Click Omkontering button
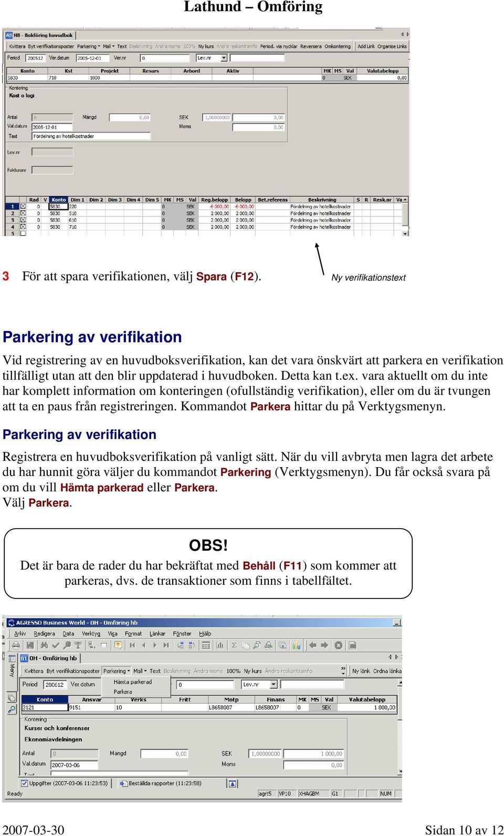504x836 pixels. 338,46
